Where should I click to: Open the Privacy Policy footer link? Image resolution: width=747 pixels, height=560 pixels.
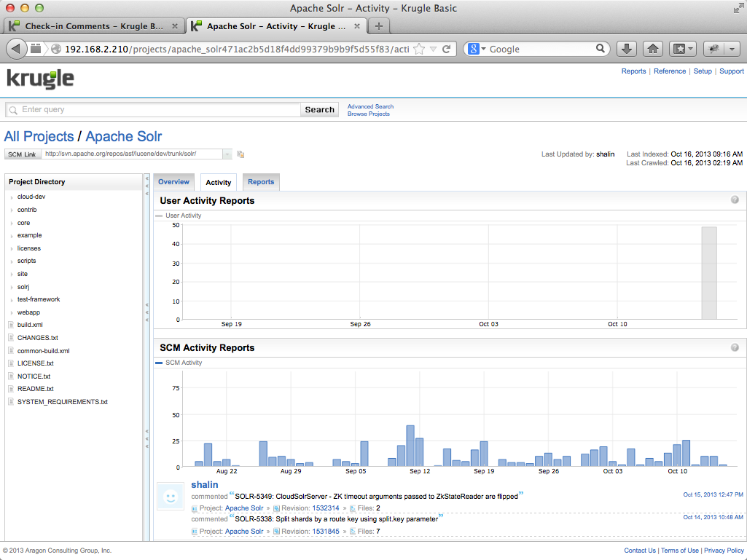coord(724,551)
